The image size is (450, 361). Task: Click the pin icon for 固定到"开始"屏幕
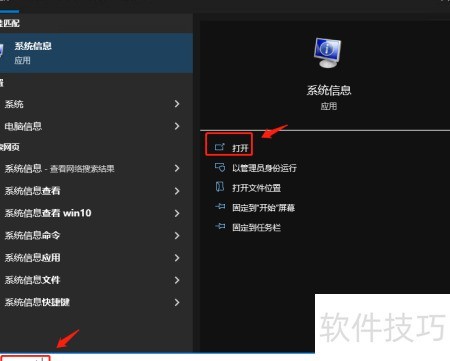[x=220, y=207]
